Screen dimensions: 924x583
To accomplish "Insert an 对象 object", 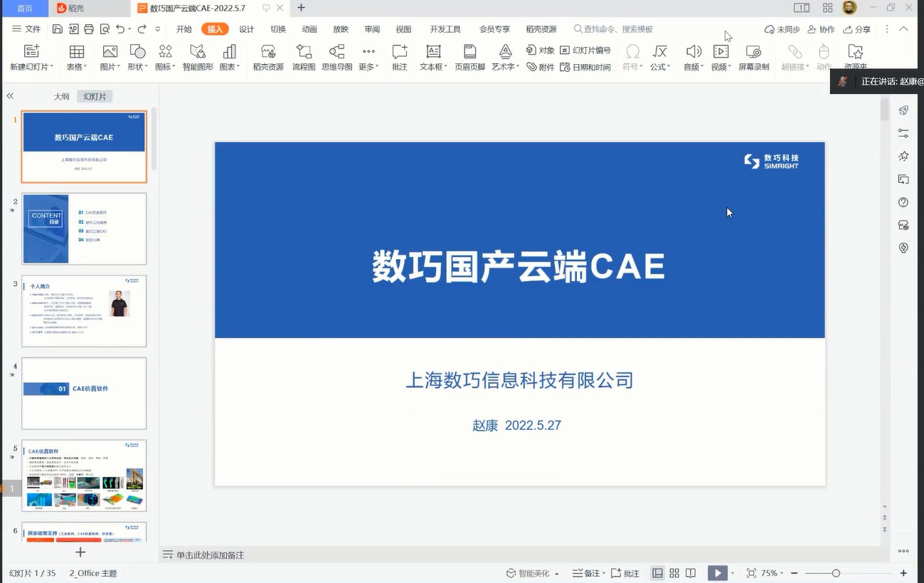I will pyautogui.click(x=541, y=51).
